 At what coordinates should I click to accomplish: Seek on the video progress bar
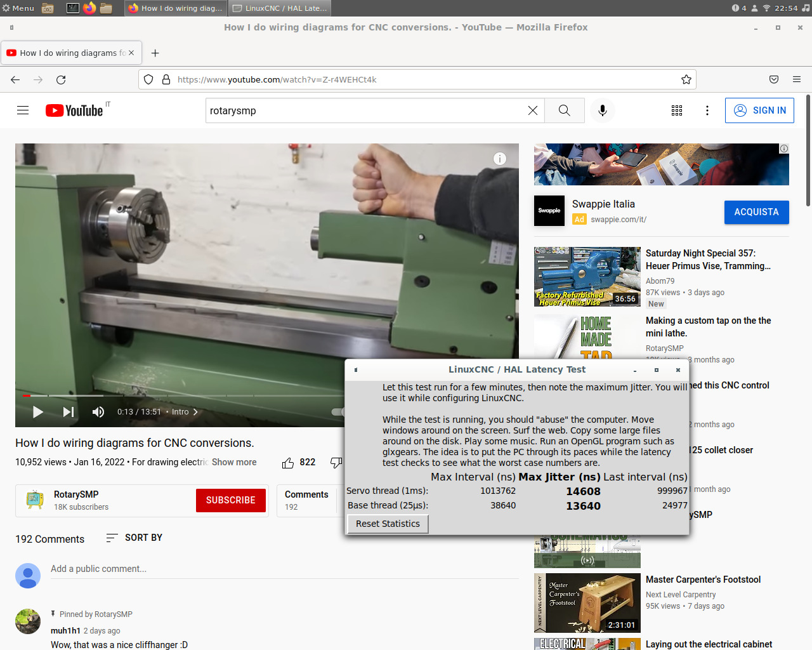tap(184, 395)
